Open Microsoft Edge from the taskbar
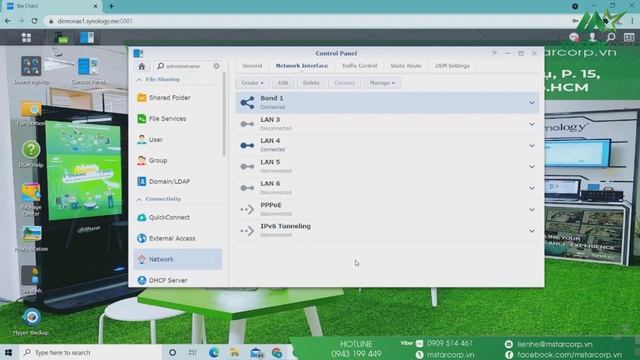Screen dimensions: 640x360 pos(214,353)
